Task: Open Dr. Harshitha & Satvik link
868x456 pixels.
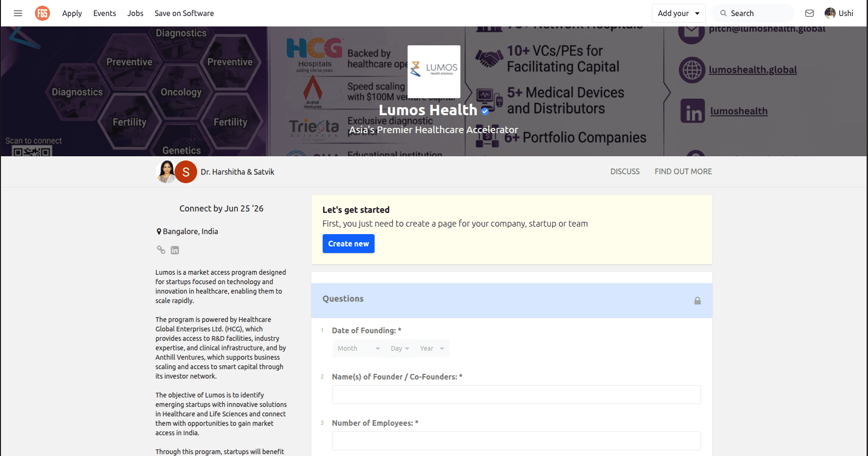Action: [237, 172]
